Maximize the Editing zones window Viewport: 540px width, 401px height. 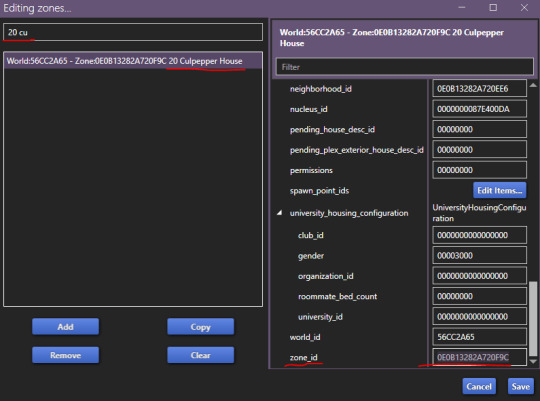point(493,8)
